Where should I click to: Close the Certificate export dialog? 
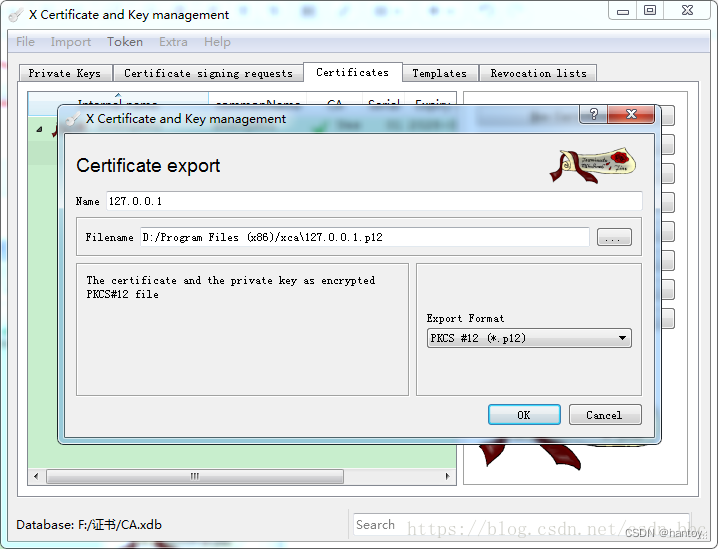click(x=631, y=115)
